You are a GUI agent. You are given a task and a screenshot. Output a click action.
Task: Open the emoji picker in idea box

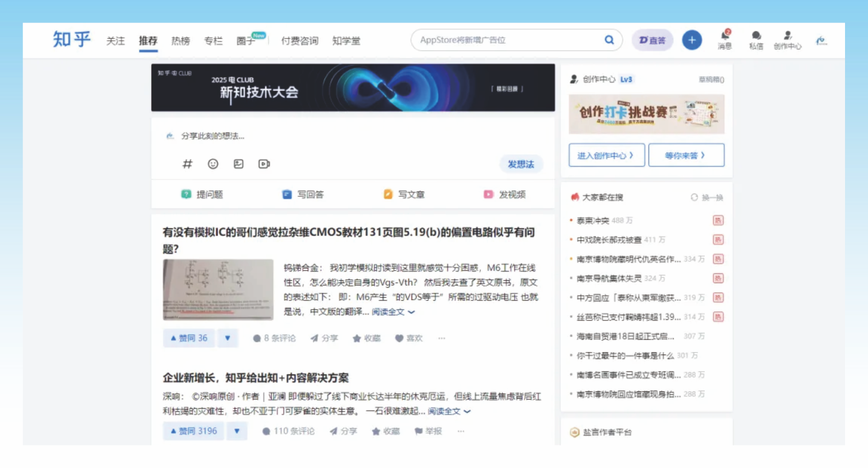tap(213, 164)
